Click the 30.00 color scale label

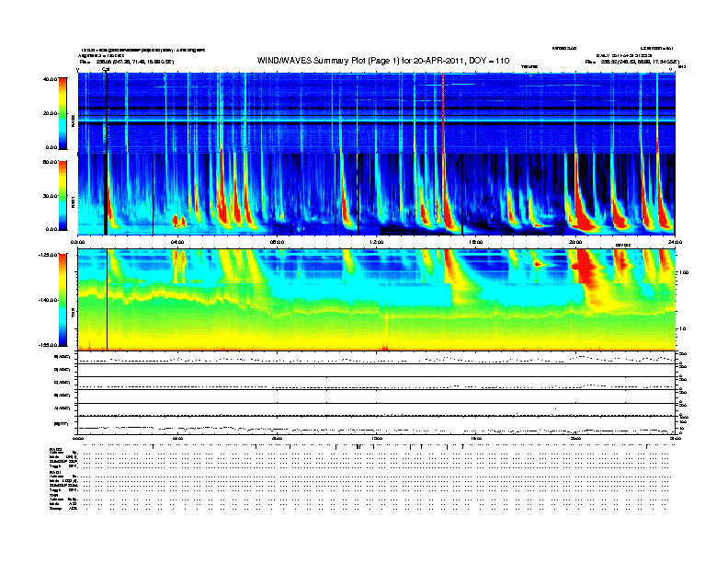click(x=51, y=196)
